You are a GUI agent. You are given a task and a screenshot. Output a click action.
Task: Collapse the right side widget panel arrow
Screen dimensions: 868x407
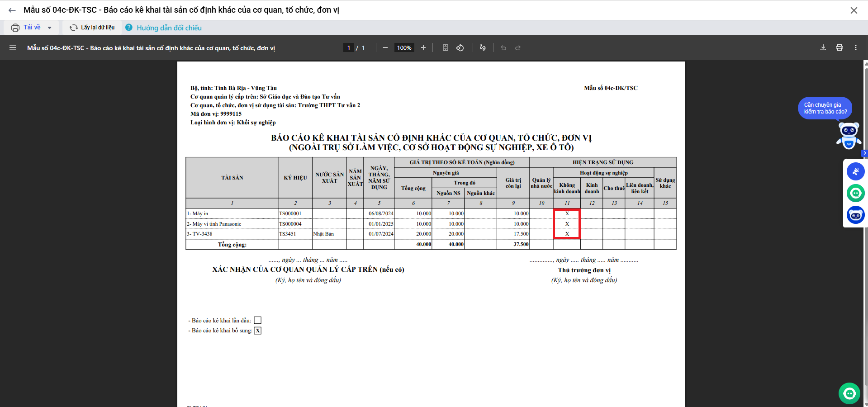864,153
